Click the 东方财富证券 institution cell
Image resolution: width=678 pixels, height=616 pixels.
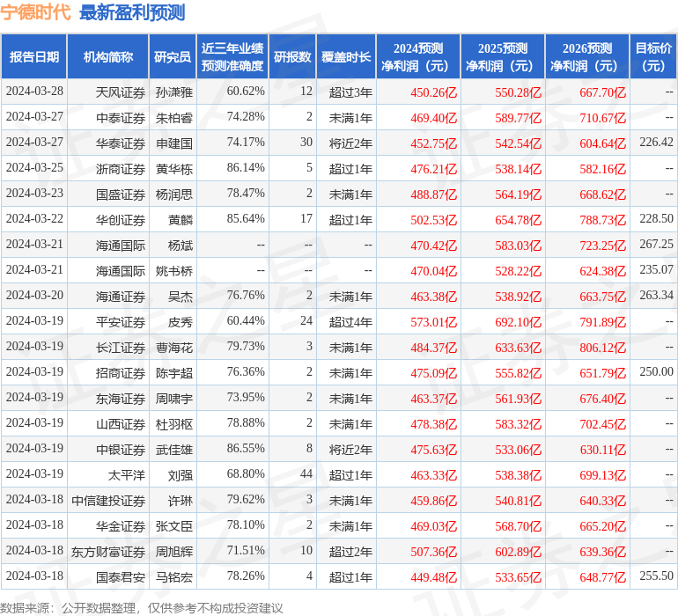tap(108, 552)
